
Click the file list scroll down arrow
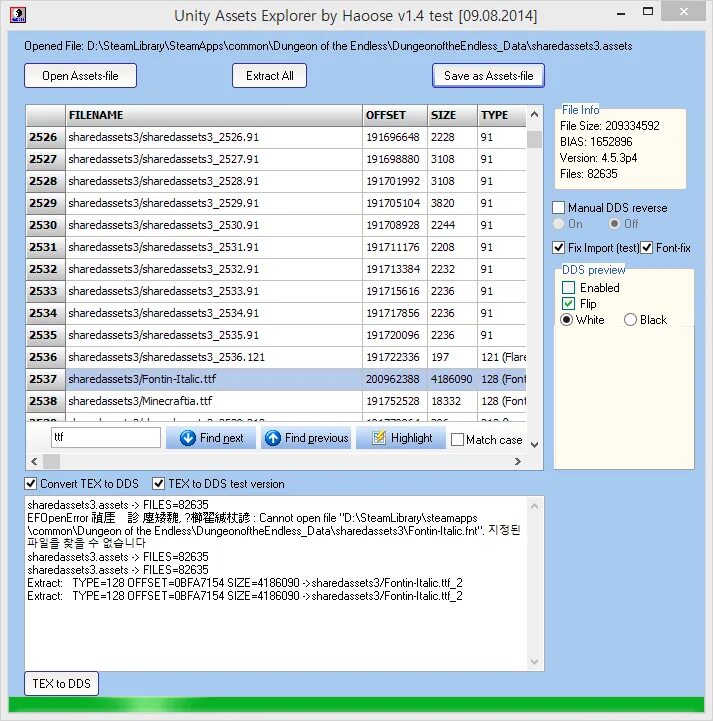tap(534, 445)
